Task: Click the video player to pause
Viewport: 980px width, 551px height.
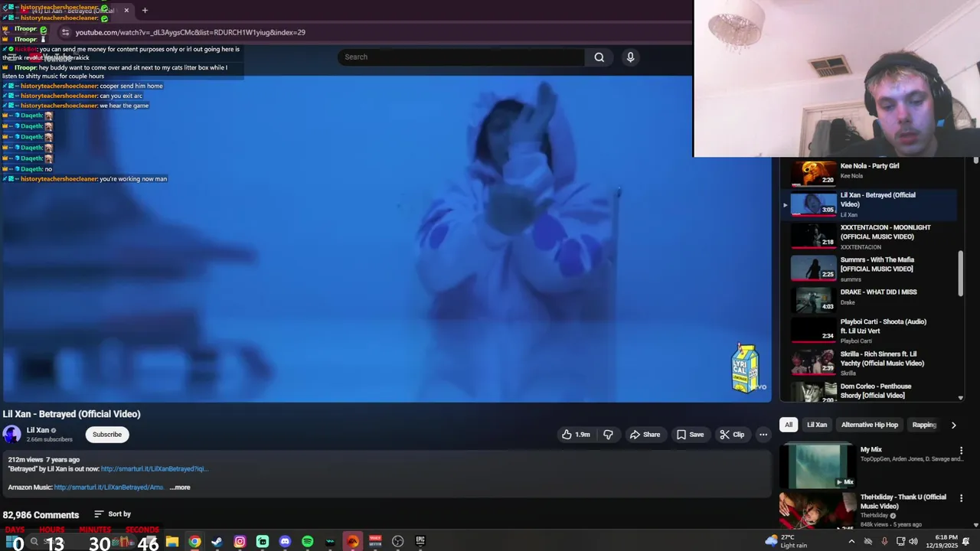Action: tap(386, 238)
